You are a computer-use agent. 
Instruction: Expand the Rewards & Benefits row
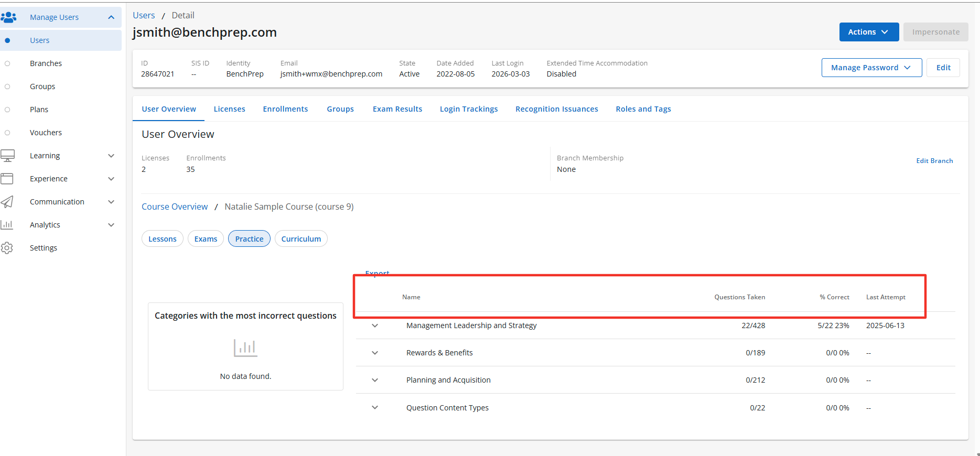point(375,353)
